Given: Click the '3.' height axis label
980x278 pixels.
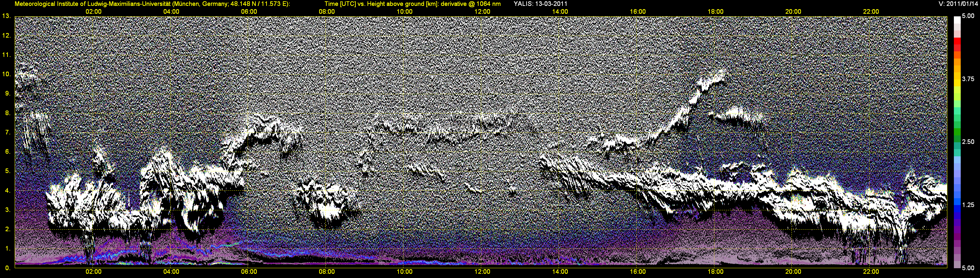Looking at the screenshot, I should point(8,210).
